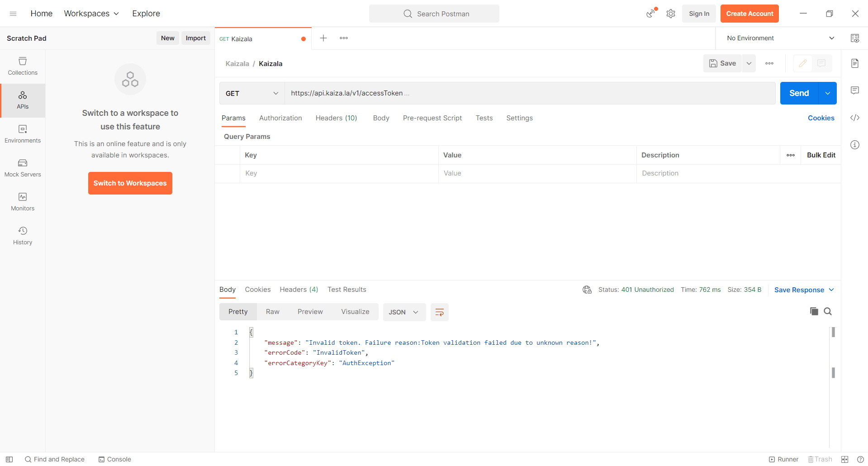Open History in the sidebar
868x466 pixels.
23,236
